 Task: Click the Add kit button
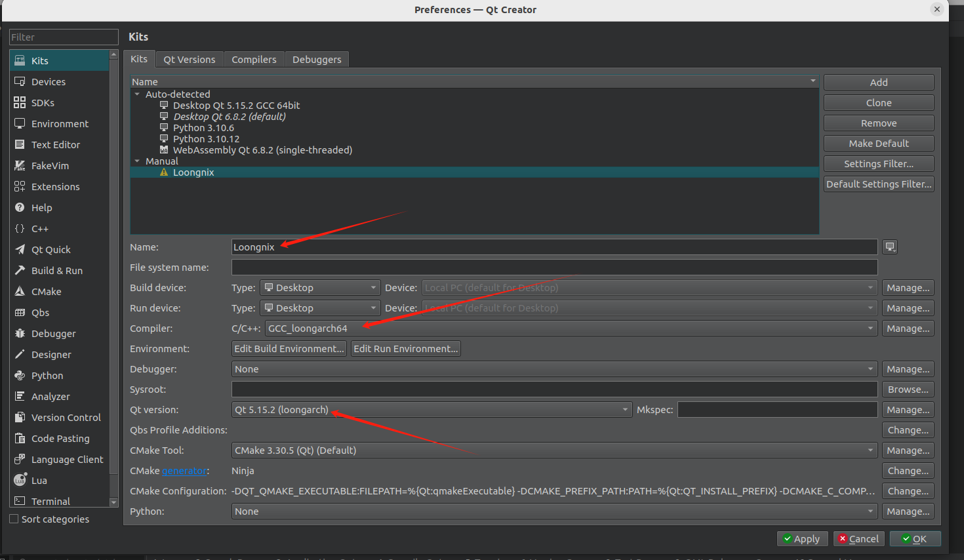pyautogui.click(x=879, y=82)
